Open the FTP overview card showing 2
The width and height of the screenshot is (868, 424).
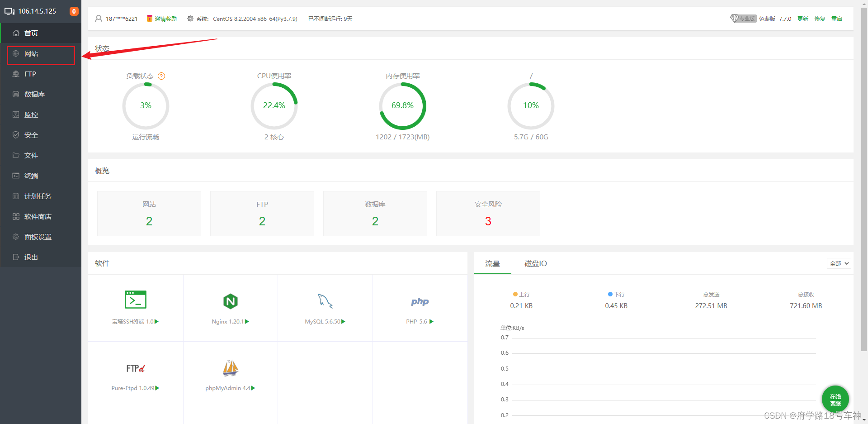coord(262,214)
